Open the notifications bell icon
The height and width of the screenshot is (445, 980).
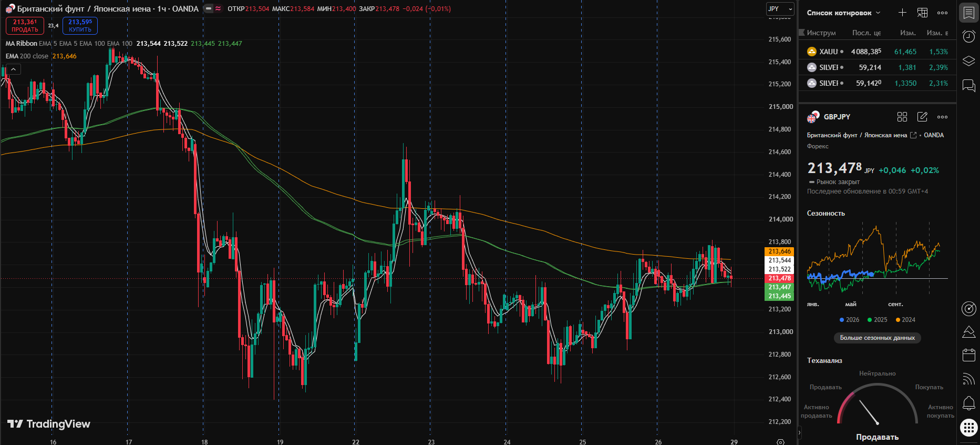pos(968,403)
